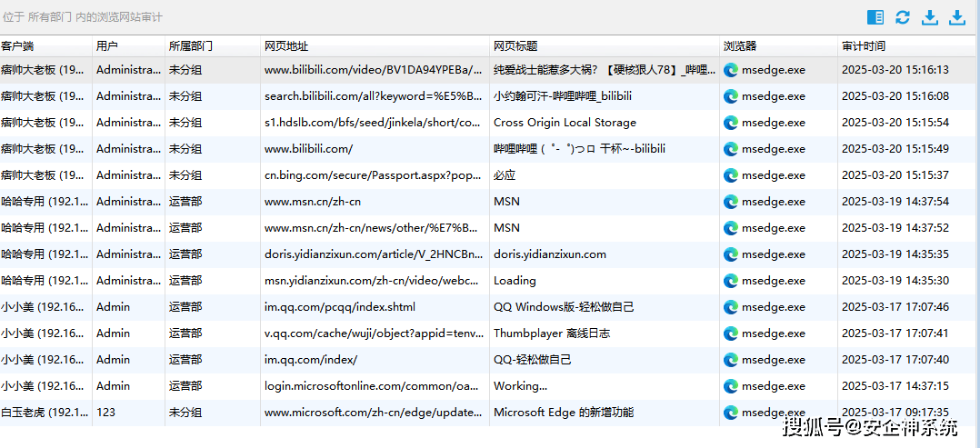Select the cn.bing.com/secure/Passport.aspx URL cell

[375, 175]
